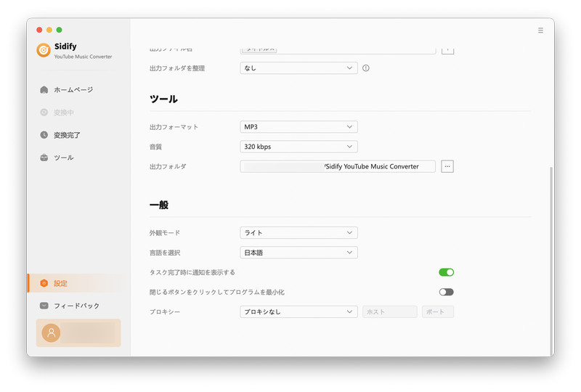Viewport: 581px width, 392px height.
Task: Open ツール page in sidebar
Action: pyautogui.click(x=64, y=158)
